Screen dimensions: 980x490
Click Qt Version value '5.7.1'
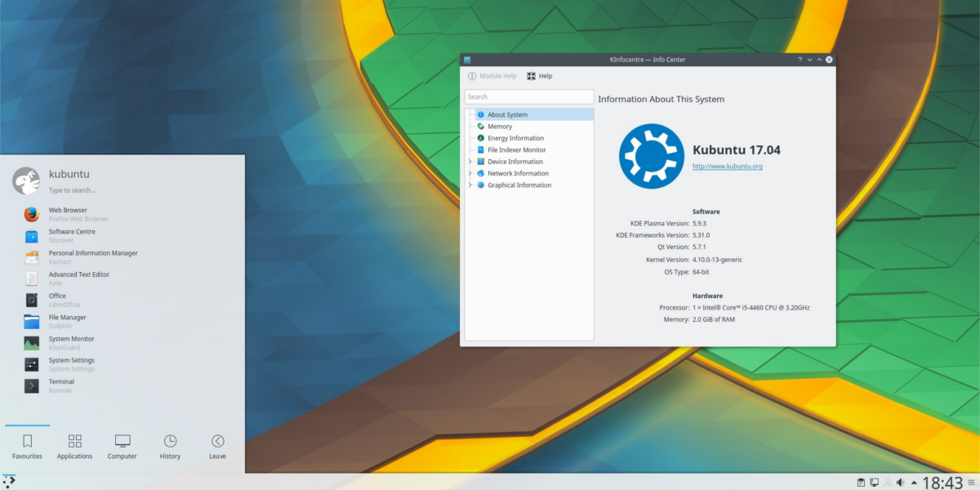point(702,247)
